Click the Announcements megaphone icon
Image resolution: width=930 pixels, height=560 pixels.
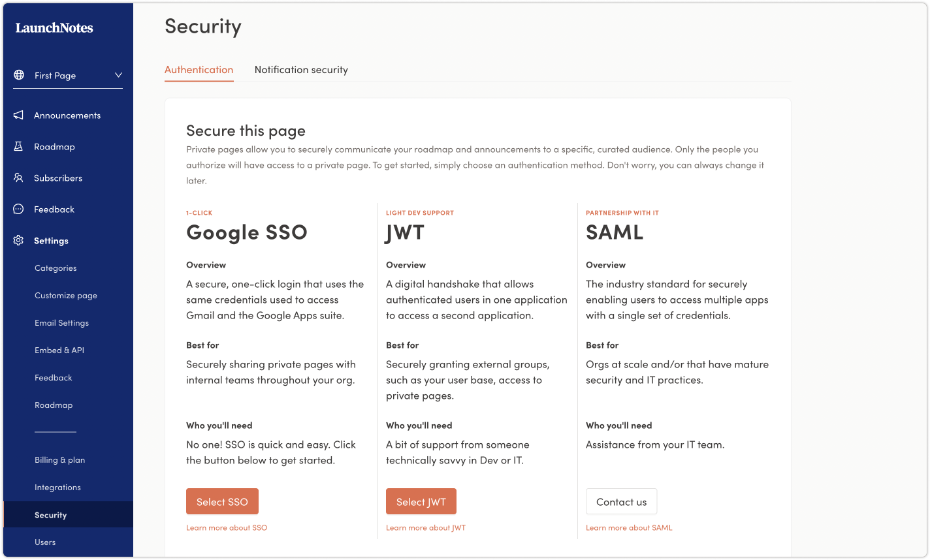coord(18,116)
